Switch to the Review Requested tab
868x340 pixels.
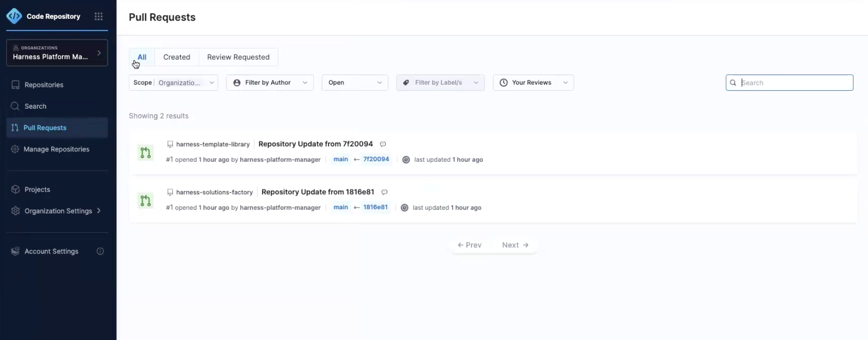pyautogui.click(x=238, y=57)
